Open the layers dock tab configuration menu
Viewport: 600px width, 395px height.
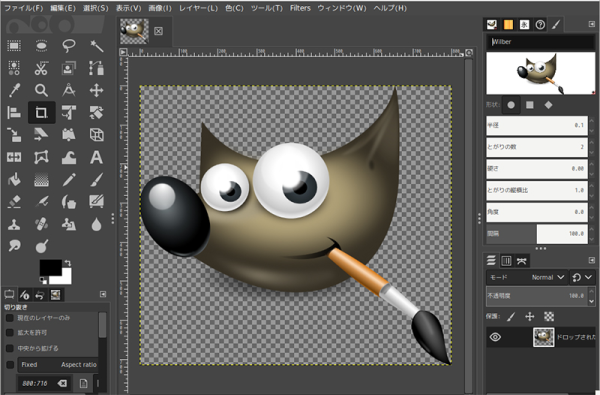pos(592,260)
